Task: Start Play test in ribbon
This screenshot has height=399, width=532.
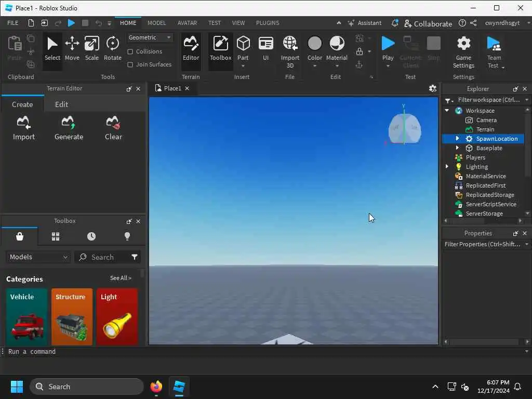Action: (388, 48)
